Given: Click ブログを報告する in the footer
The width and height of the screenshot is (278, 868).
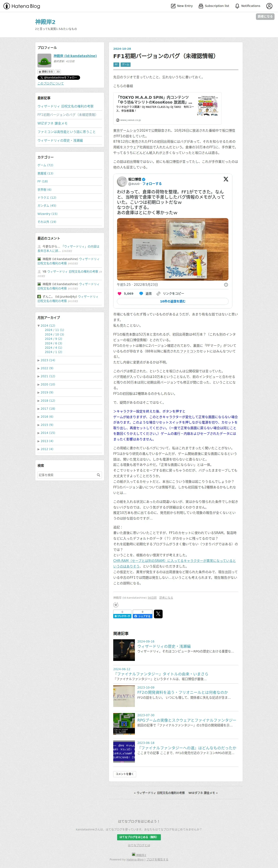Looking at the screenshot, I should [x=157, y=860].
